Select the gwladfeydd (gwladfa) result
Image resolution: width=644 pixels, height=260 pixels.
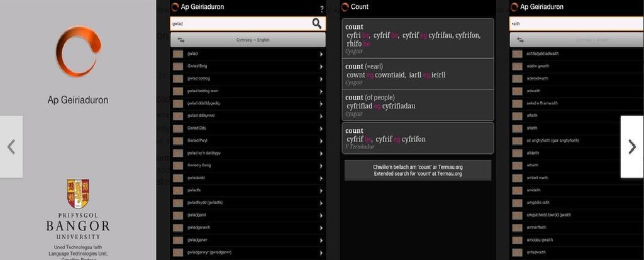248,203
